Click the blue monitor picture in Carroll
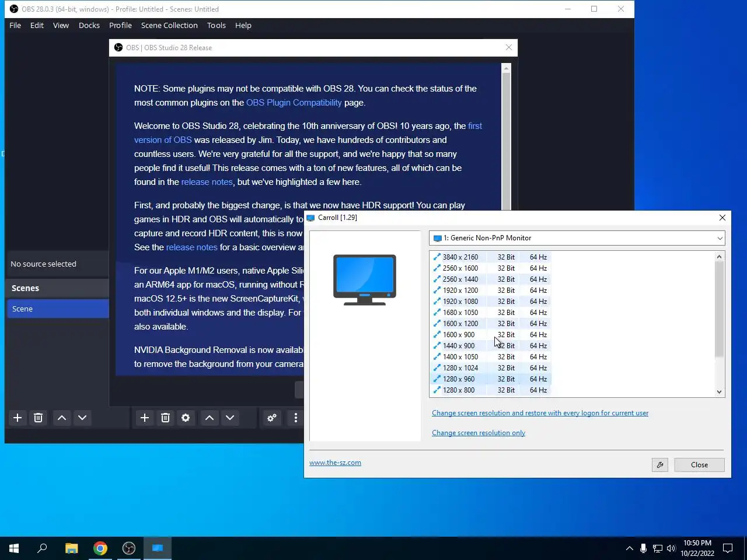The width and height of the screenshot is (747, 560). [x=365, y=279]
